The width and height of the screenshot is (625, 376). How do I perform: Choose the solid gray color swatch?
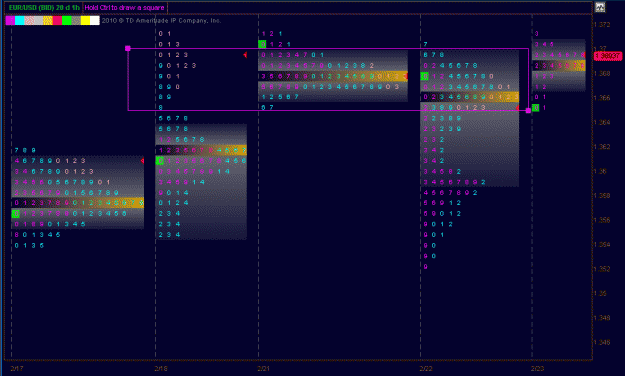[x=38, y=20]
